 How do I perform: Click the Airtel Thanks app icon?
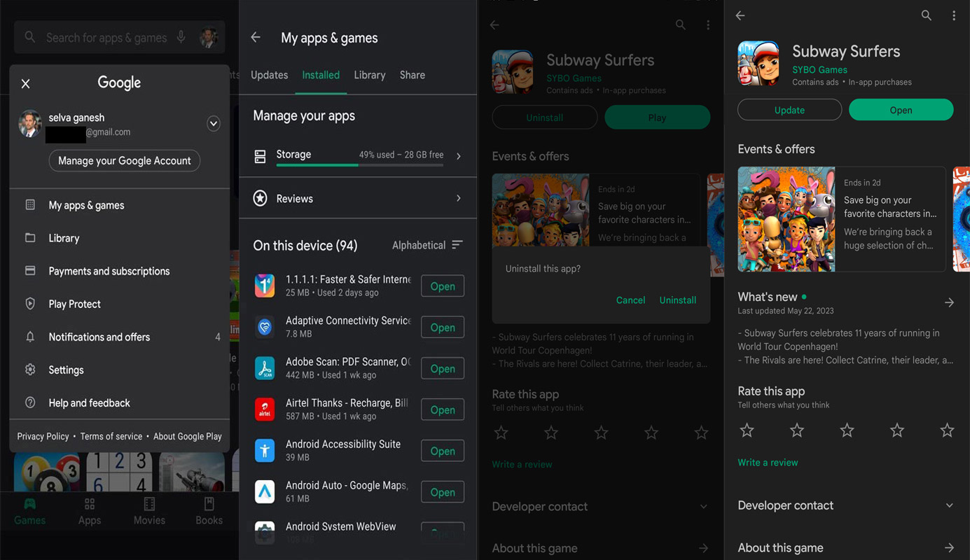coord(265,409)
